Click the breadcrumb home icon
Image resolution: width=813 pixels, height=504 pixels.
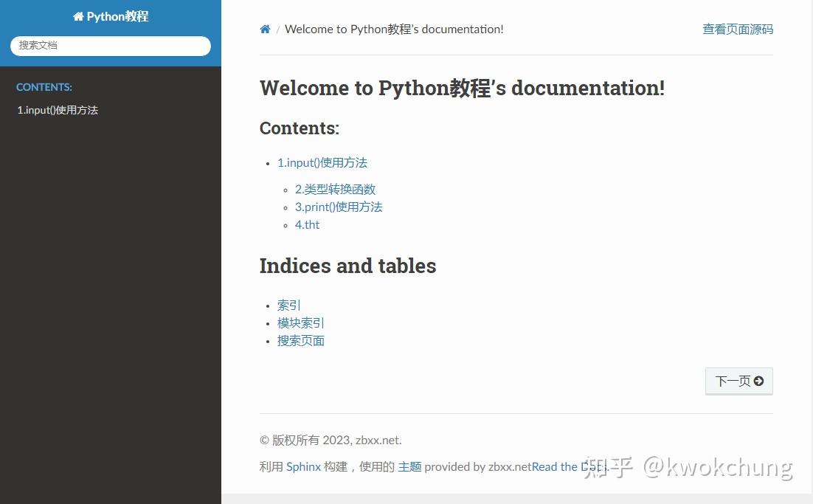pos(265,29)
